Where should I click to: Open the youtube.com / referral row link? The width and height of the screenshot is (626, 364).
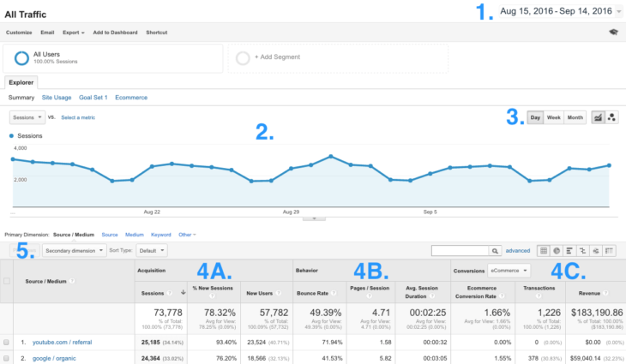[62, 342]
